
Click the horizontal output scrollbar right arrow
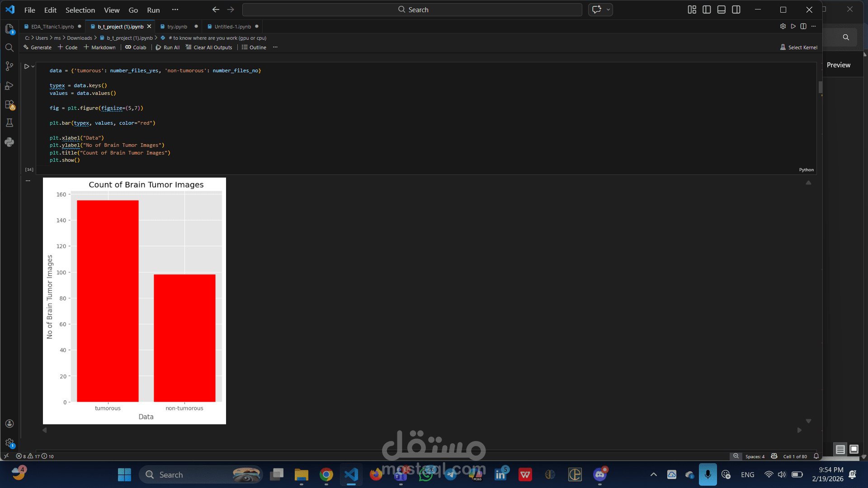click(x=799, y=430)
